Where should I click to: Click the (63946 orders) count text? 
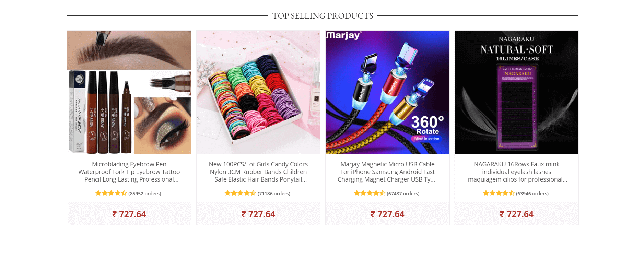point(532,194)
